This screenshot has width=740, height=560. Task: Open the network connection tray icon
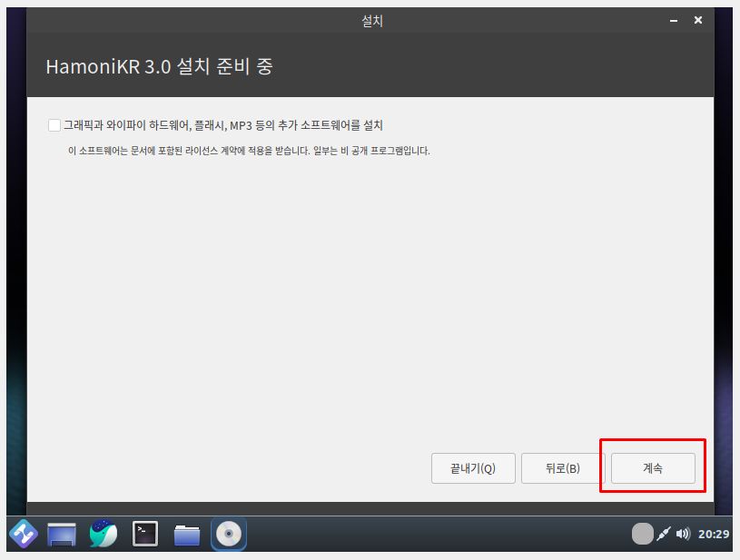[x=663, y=534]
